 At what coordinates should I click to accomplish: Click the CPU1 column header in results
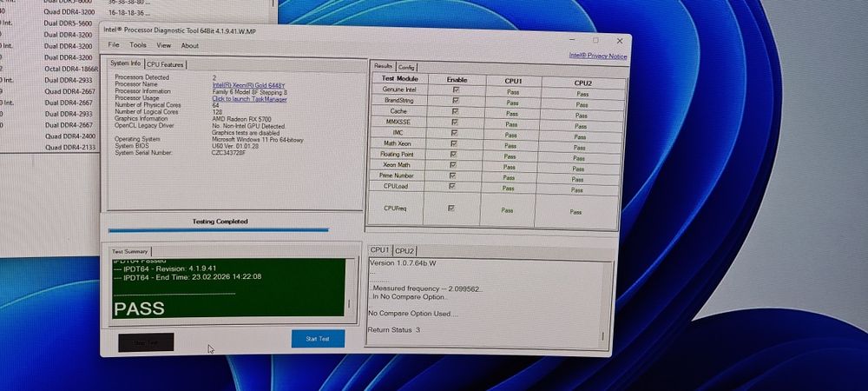[513, 82]
